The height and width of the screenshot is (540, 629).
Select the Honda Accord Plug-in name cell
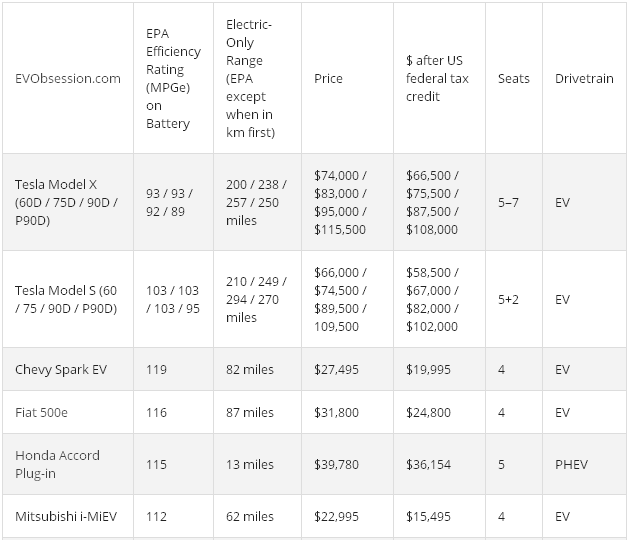57,464
